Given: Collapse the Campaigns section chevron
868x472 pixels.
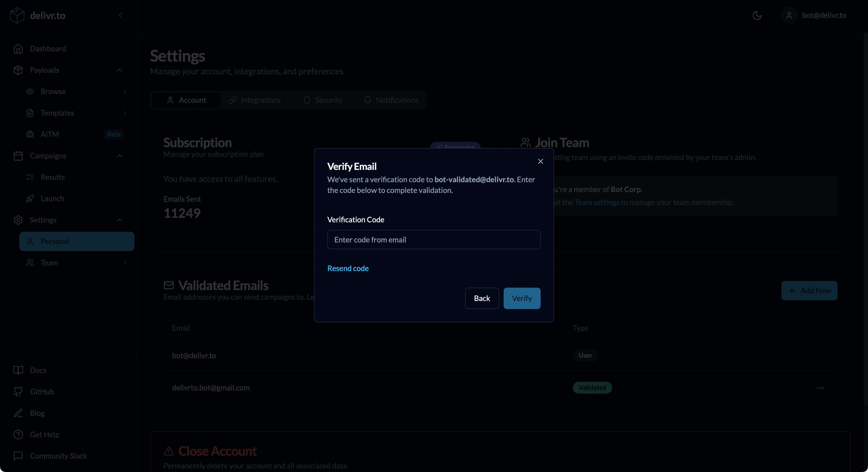Looking at the screenshot, I should 119,156.
